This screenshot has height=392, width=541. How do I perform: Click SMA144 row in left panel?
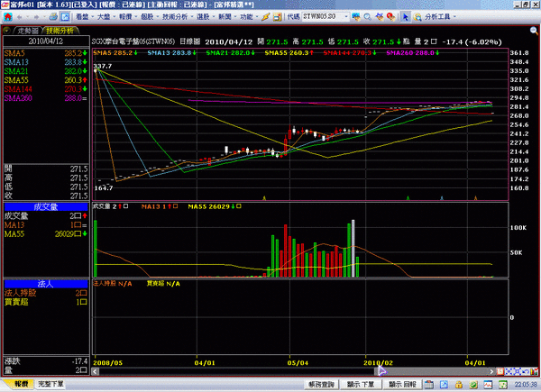[46, 89]
